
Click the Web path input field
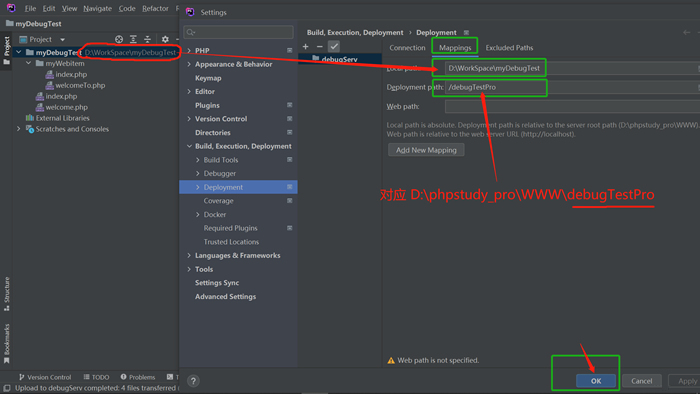point(572,106)
